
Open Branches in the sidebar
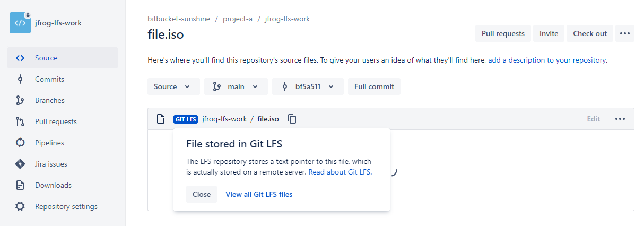tap(63, 100)
